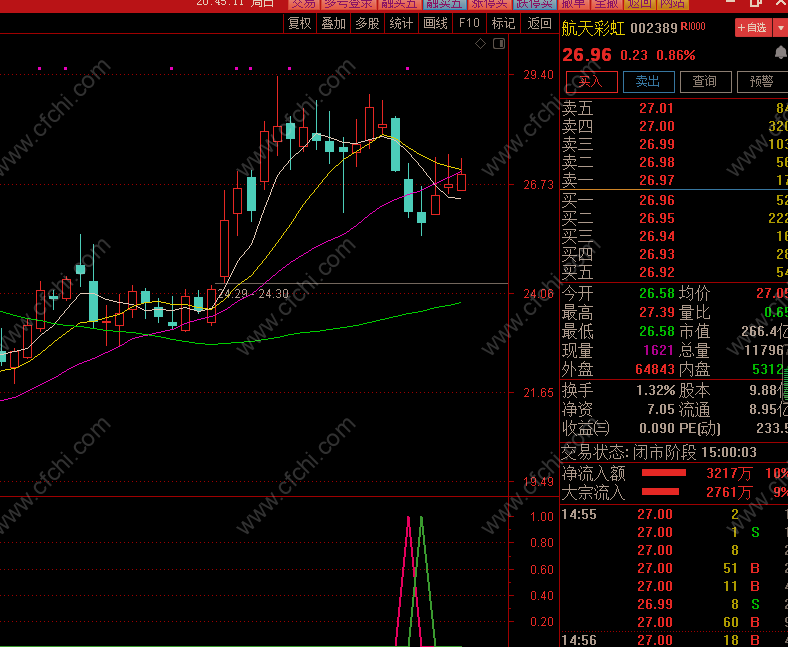Click 标记 to mark the stock

pyautogui.click(x=503, y=23)
